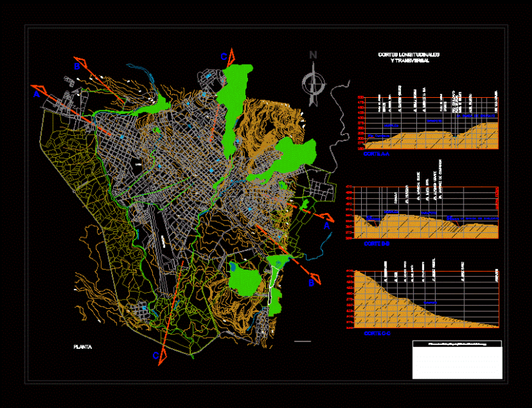Click the orange section arrowhead next to west 'A'

coord(40,89)
